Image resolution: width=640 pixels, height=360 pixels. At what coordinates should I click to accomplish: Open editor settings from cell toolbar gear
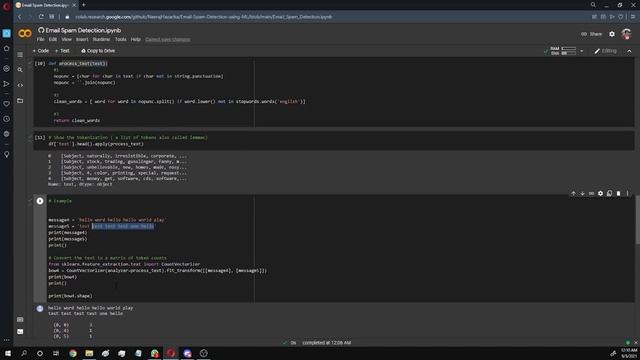[600, 193]
